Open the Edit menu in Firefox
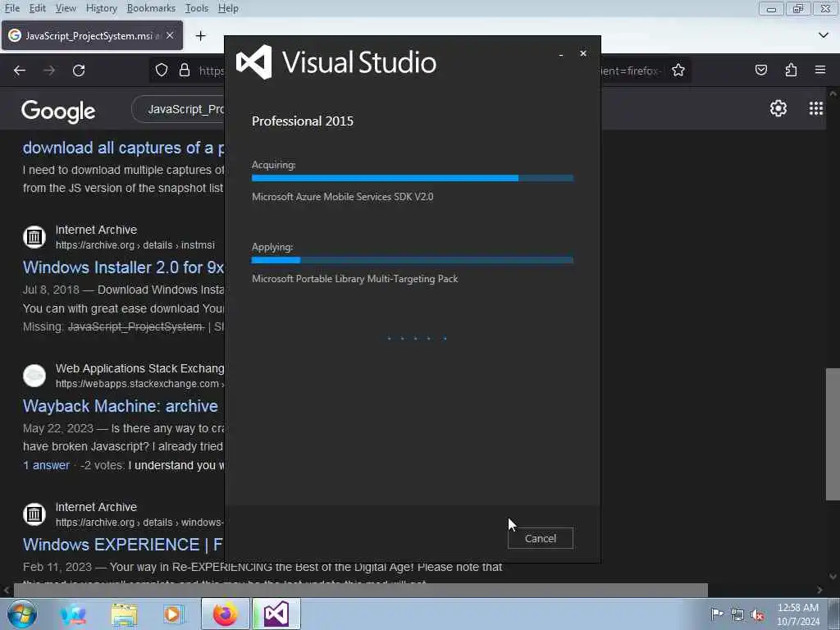Viewport: 840px width, 630px height. tap(38, 8)
